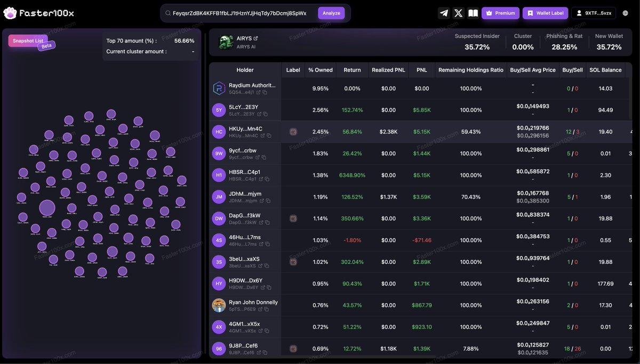Click the 59.43% remaining holdings ratio
640x364 pixels.
tap(470, 132)
